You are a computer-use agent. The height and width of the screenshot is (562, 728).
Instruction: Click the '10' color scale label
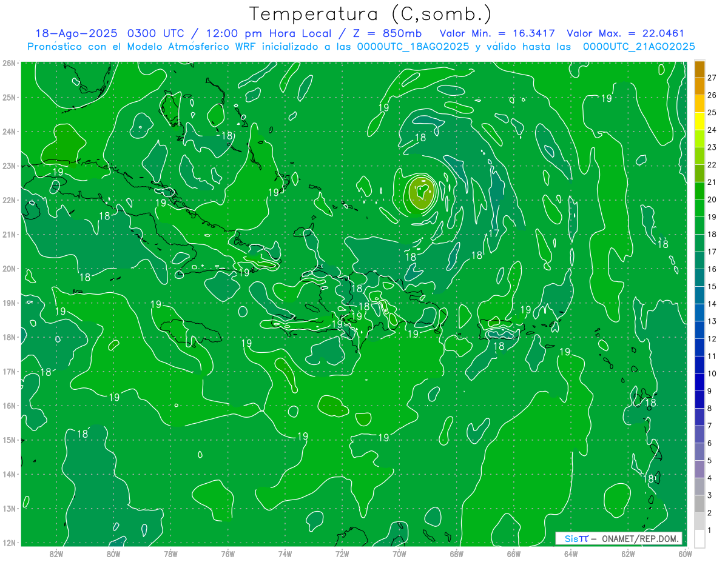(712, 373)
